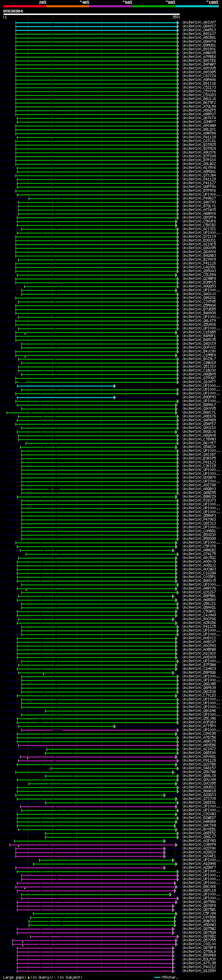
Task: Select the UniRef100_Q84VS7 hit label
Action: [199, 26]
